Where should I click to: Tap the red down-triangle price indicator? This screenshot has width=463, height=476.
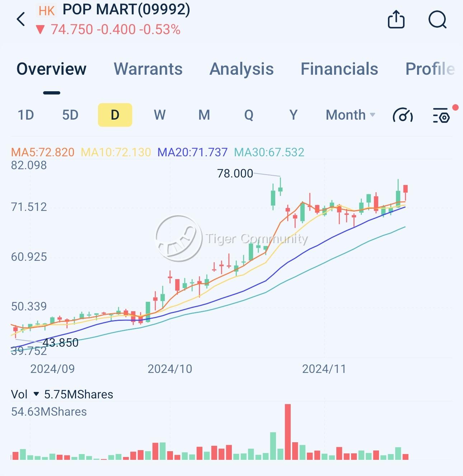[40, 29]
